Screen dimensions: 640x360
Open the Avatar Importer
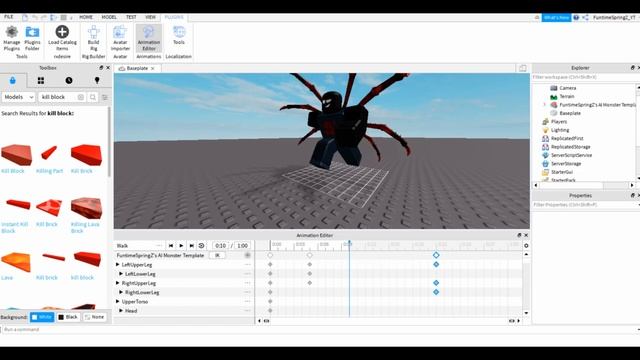[x=120, y=38]
